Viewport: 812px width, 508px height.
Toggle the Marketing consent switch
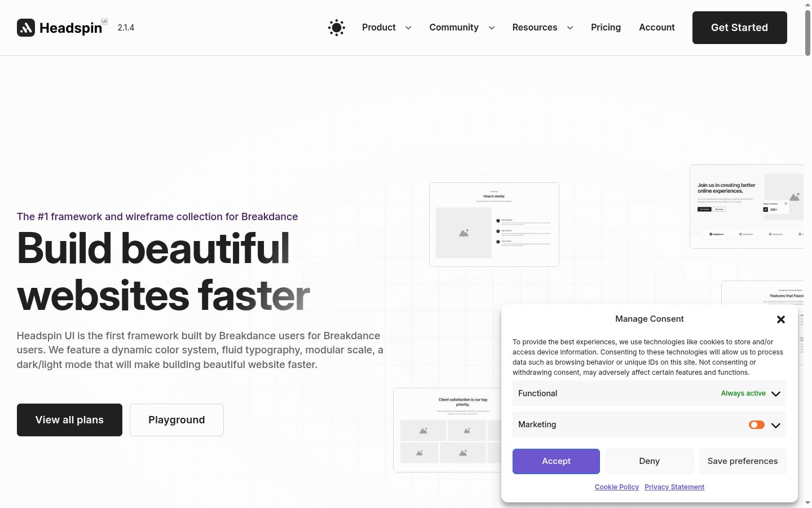pyautogui.click(x=757, y=424)
